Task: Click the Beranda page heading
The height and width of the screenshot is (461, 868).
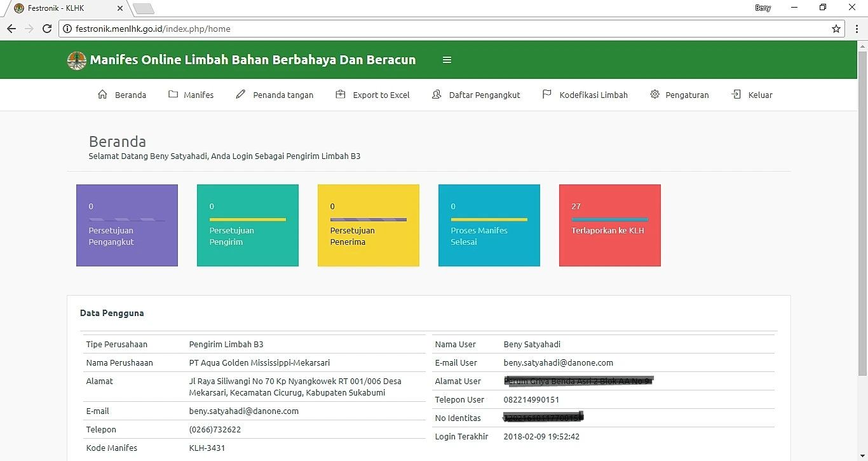Action: click(x=118, y=141)
